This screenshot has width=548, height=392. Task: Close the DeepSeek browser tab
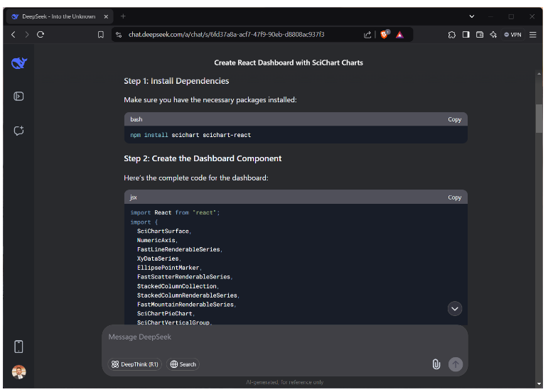(106, 16)
